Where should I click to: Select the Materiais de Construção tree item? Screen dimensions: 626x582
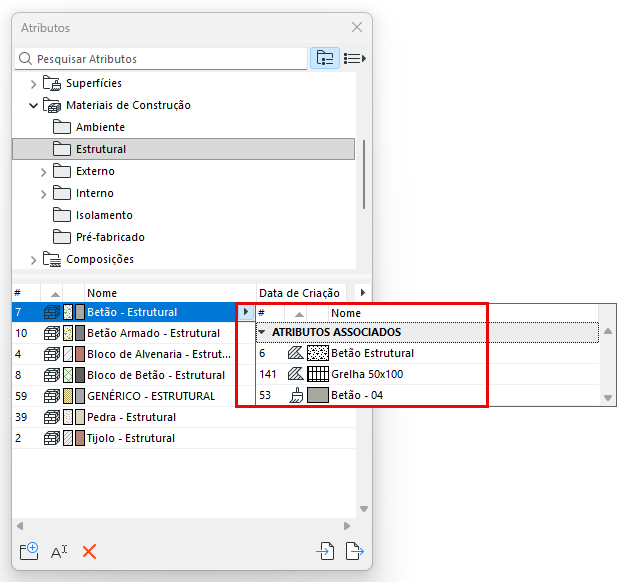coord(128,105)
